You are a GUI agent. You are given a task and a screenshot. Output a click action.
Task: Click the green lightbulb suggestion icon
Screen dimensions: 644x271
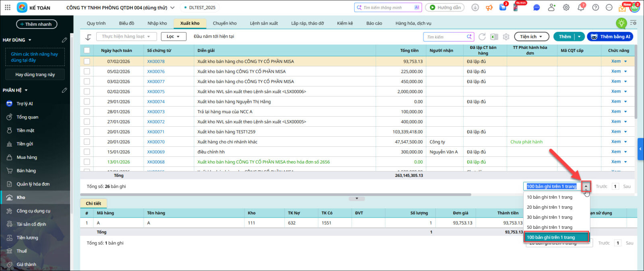point(621,23)
